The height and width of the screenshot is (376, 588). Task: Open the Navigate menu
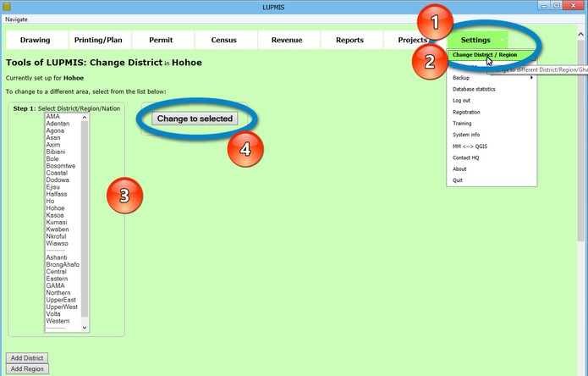17,19
